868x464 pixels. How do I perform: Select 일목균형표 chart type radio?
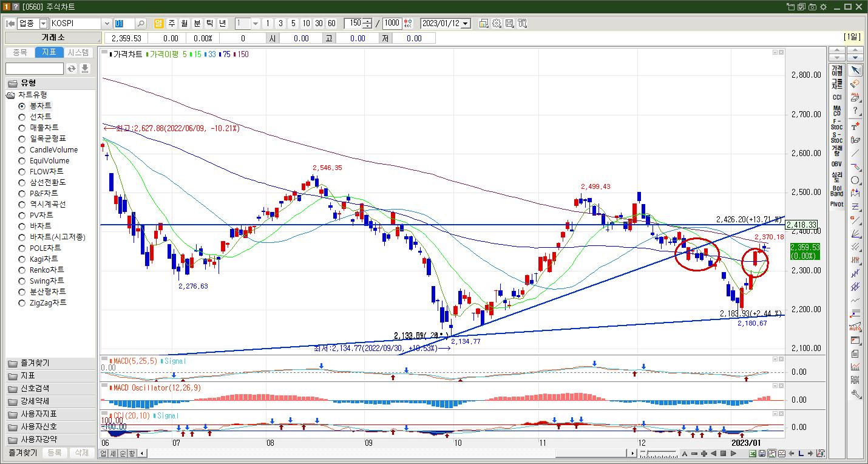(22, 138)
